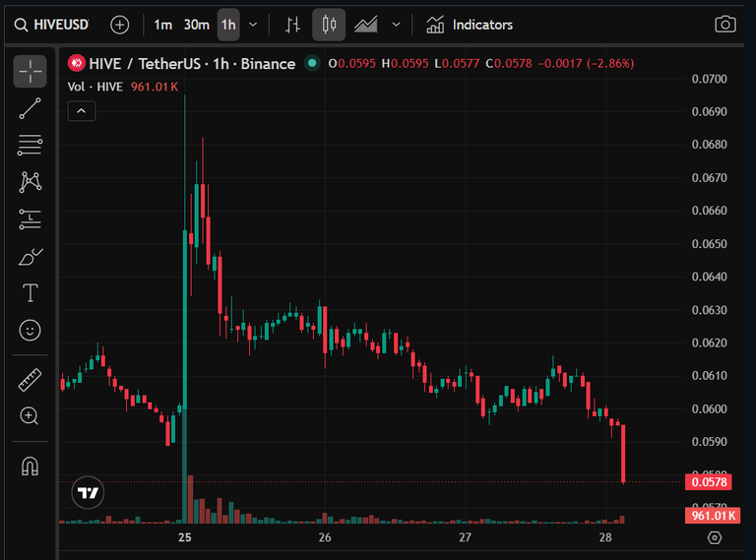The height and width of the screenshot is (560, 756).
Task: Select the 1h timeframe
Action: pyautogui.click(x=228, y=25)
